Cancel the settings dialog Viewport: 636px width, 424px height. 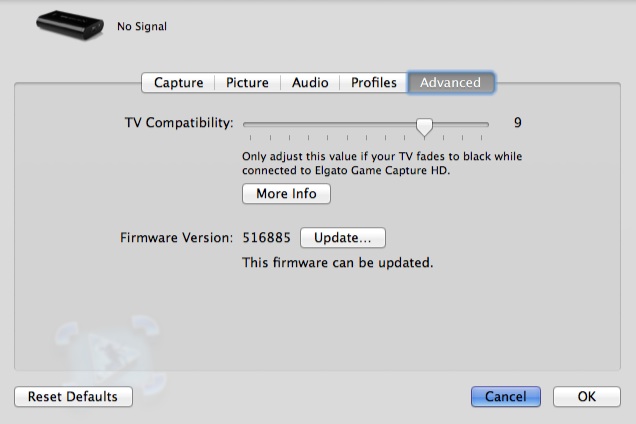point(505,397)
